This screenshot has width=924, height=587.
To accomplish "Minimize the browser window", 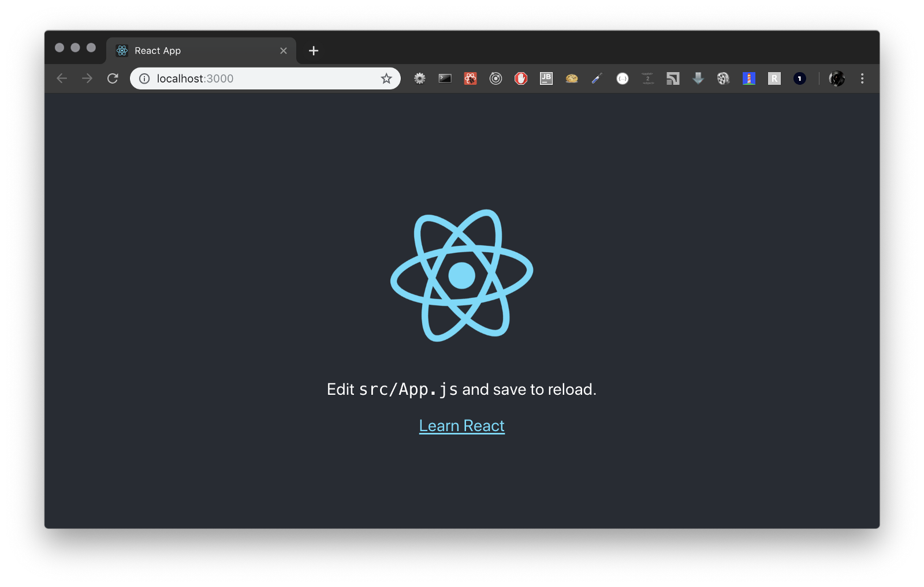I will pos(75,47).
